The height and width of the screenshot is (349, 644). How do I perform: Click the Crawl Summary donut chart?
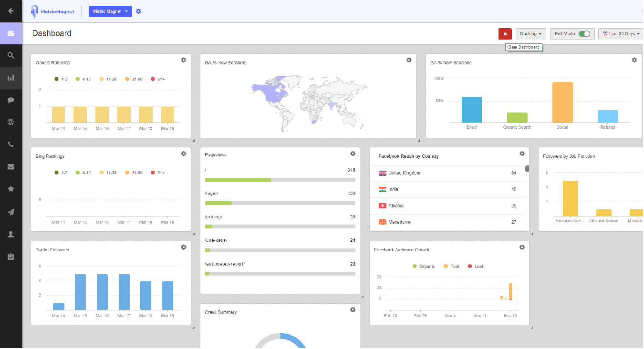pyautogui.click(x=280, y=341)
